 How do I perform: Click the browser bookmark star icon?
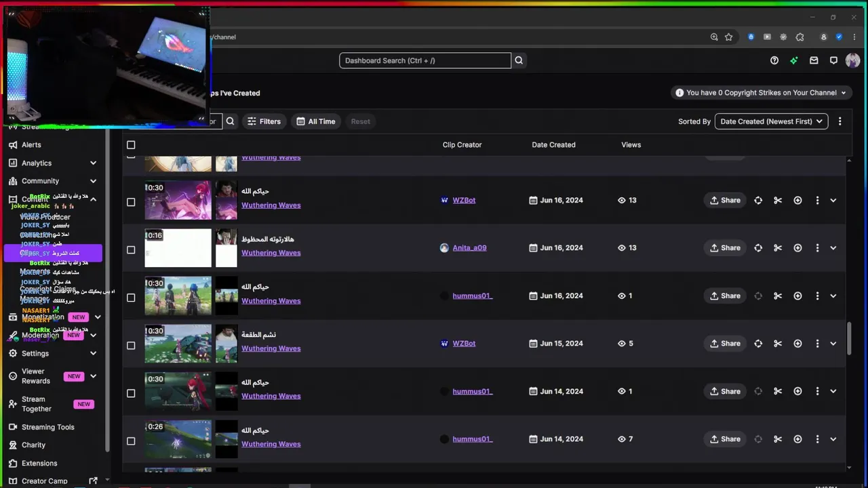pyautogui.click(x=729, y=37)
